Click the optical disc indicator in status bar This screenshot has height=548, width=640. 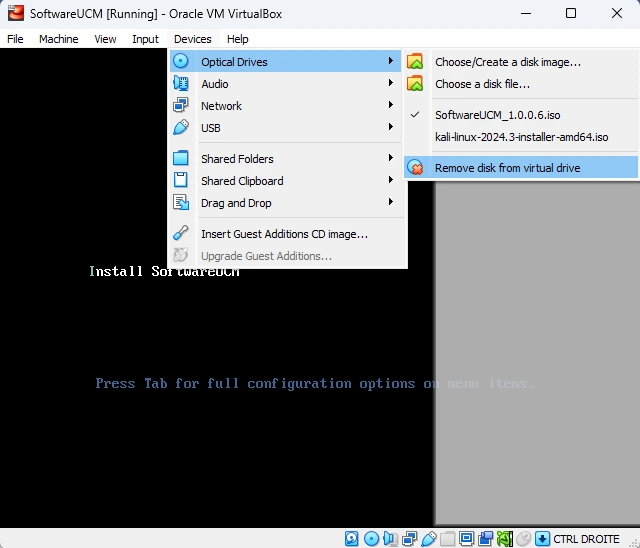pos(371,539)
